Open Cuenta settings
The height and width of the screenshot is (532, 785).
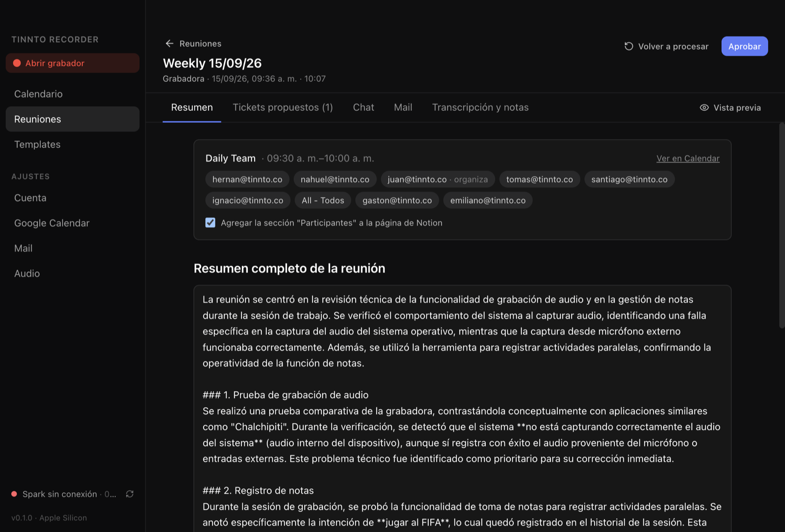(73, 198)
